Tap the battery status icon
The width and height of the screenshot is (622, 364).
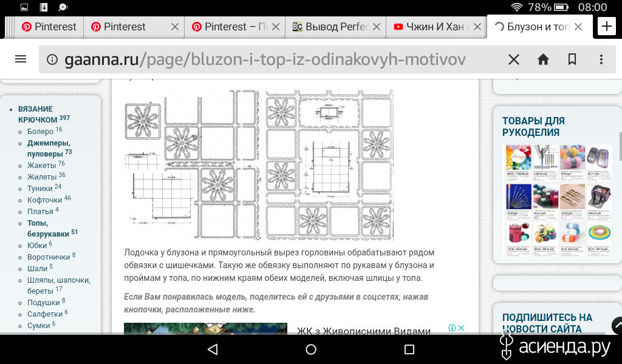[561, 7]
